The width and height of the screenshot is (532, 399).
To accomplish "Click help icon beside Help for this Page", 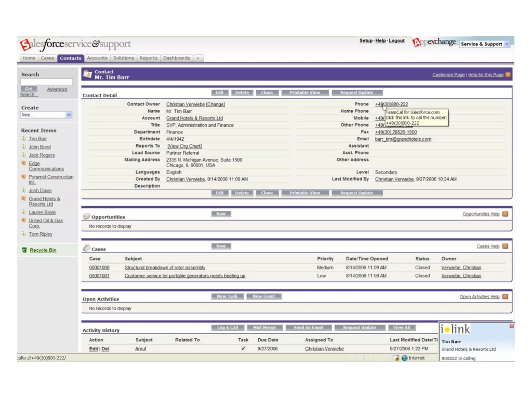I will click(508, 75).
